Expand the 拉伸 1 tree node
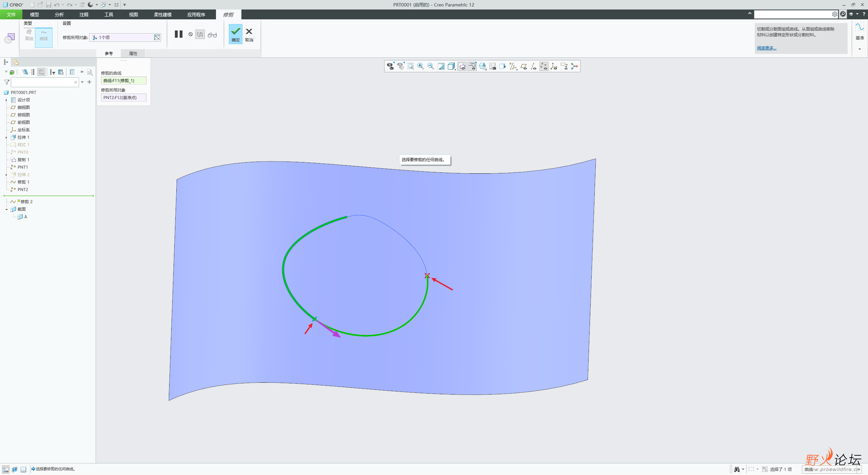868x475 pixels. coord(6,137)
